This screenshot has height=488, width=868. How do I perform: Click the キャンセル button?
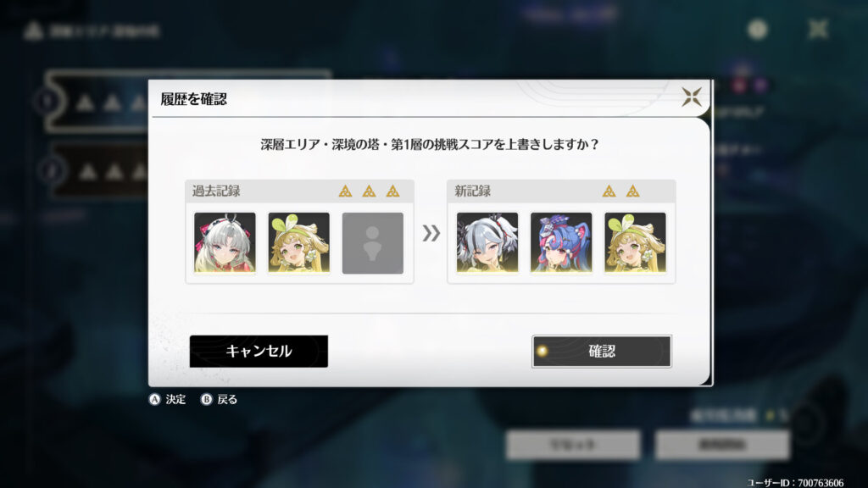pyautogui.click(x=259, y=351)
